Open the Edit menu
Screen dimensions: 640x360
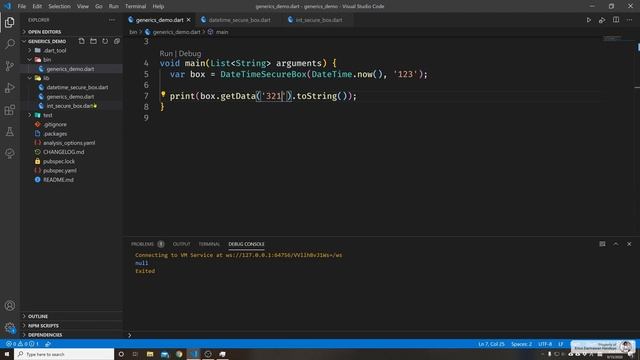click(37, 7)
